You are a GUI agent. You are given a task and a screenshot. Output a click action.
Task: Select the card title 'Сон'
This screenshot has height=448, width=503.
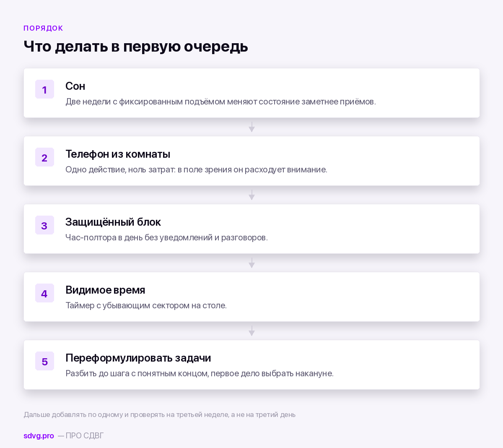tap(75, 86)
